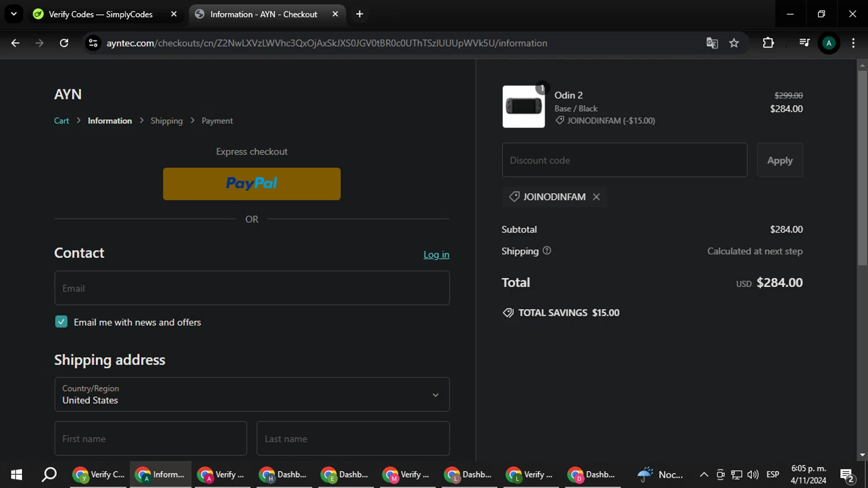Focus the Discount code field
Screen dimensions: 868x488
point(624,160)
